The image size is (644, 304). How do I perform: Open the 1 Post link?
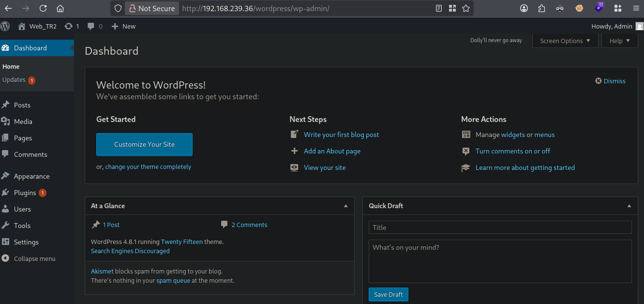[x=111, y=225]
